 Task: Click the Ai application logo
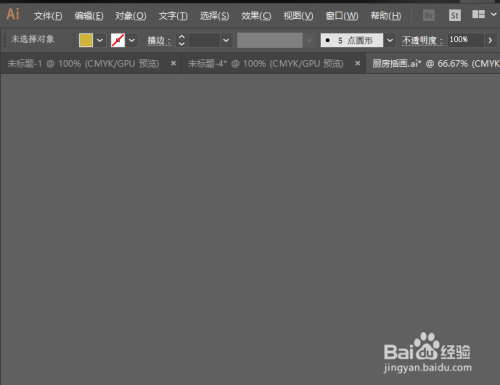[13, 14]
